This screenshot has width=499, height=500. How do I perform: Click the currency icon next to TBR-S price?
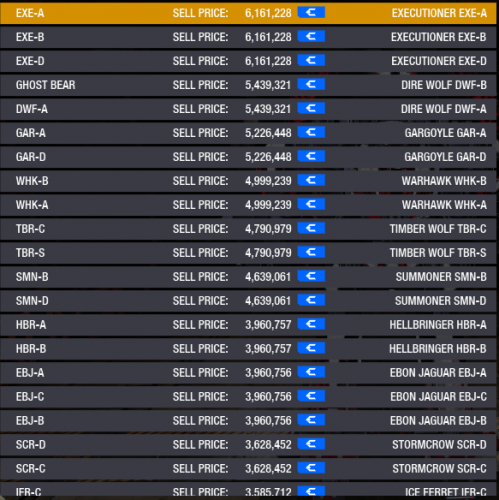(311, 252)
